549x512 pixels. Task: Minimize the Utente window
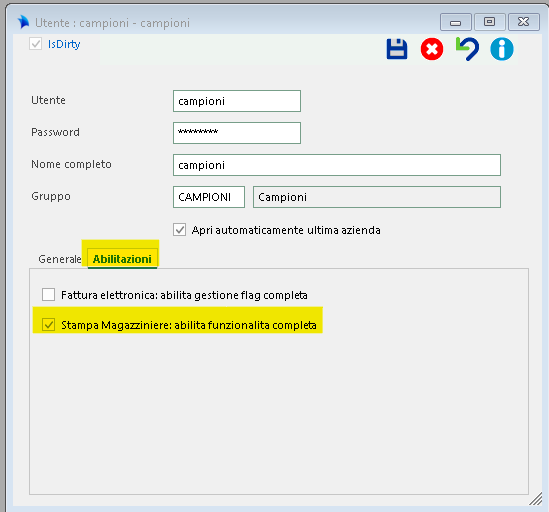click(455, 22)
